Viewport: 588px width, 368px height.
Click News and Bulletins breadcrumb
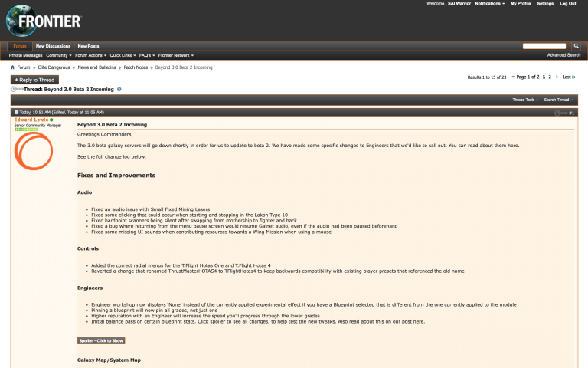pos(96,67)
